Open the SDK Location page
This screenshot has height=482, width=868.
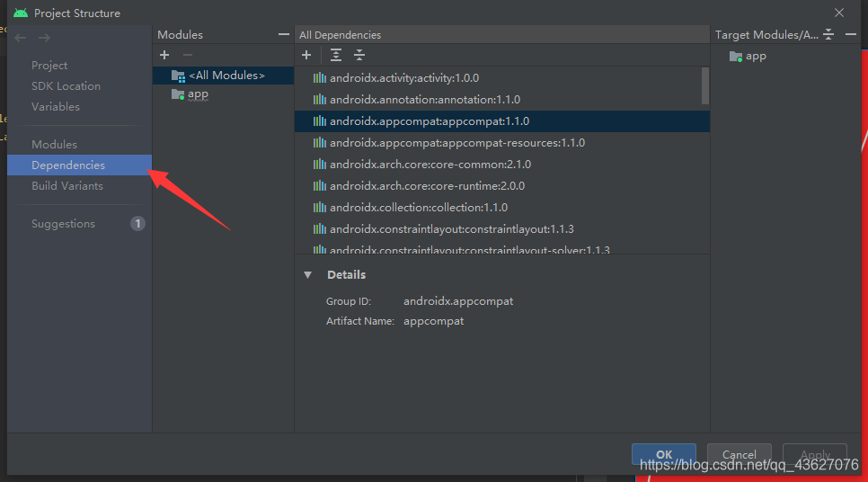66,85
